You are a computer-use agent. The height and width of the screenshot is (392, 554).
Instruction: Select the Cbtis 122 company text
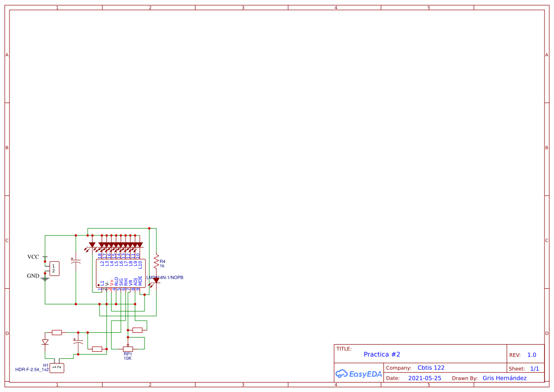(x=430, y=367)
